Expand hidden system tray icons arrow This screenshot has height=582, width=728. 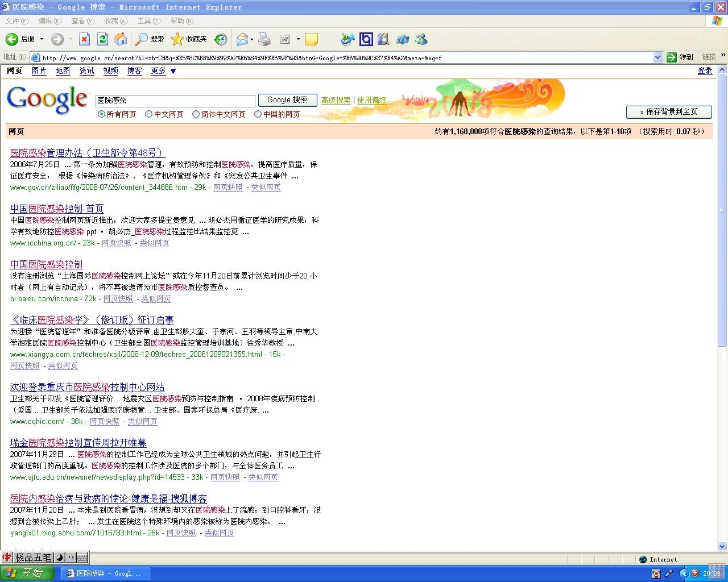tap(684, 573)
